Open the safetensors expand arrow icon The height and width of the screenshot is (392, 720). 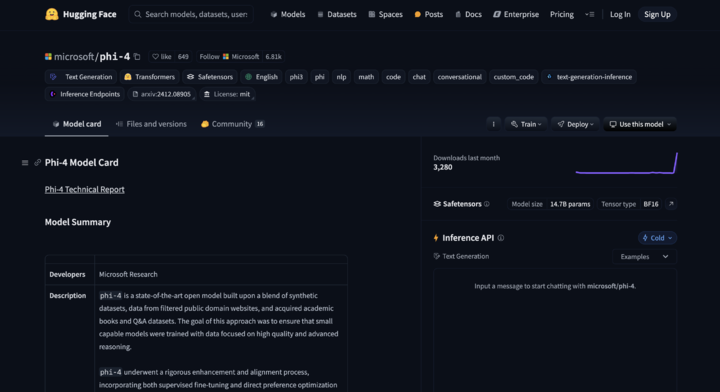point(671,204)
